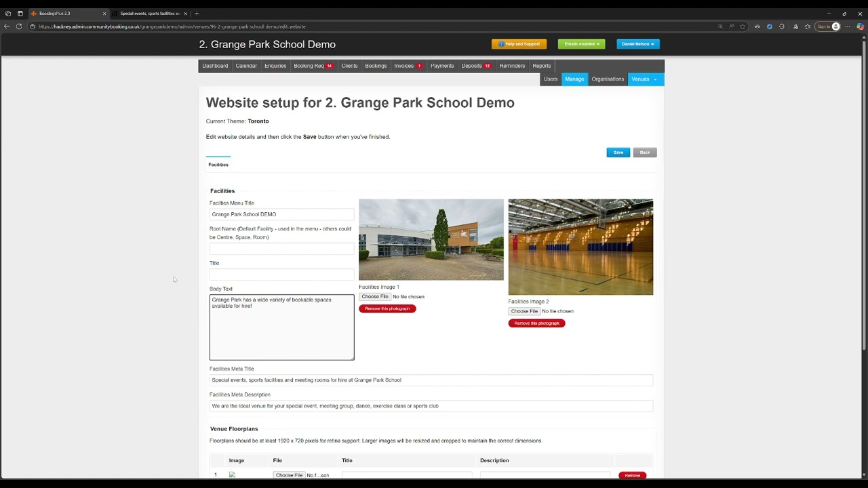Go to the Dashboard menu
Screen dimensions: 868x488
[215, 66]
